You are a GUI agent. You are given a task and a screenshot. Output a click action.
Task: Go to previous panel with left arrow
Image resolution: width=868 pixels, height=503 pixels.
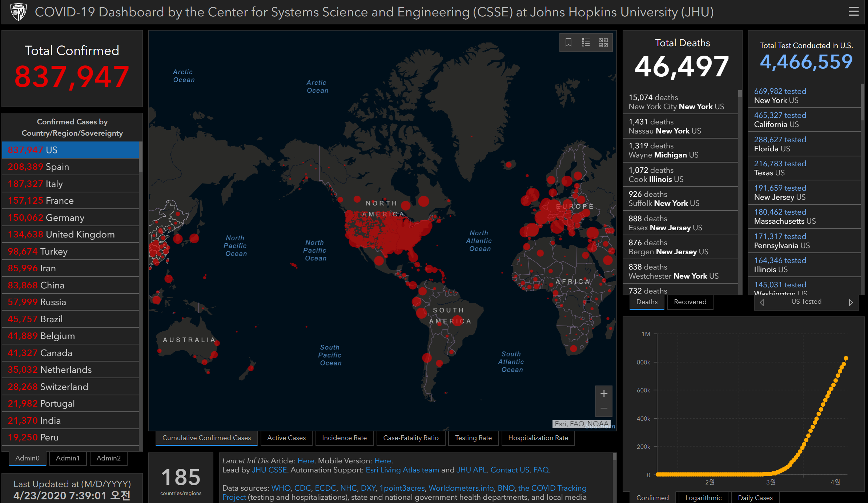pos(762,302)
